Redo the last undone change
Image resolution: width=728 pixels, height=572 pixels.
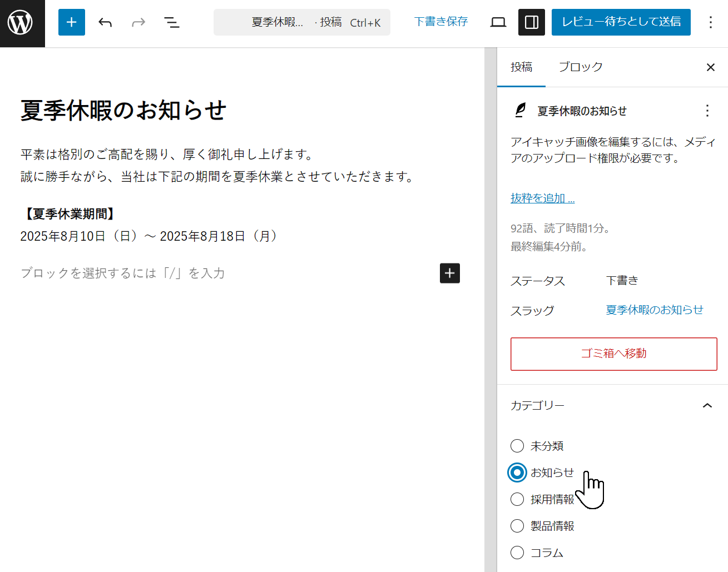[x=138, y=22]
